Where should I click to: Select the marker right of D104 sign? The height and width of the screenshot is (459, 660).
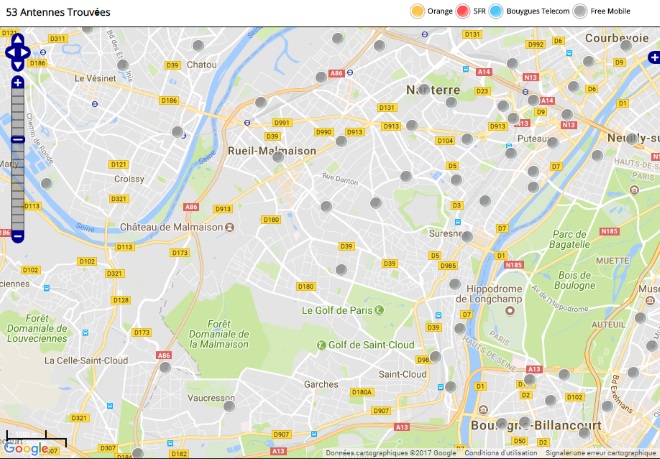coord(467,139)
